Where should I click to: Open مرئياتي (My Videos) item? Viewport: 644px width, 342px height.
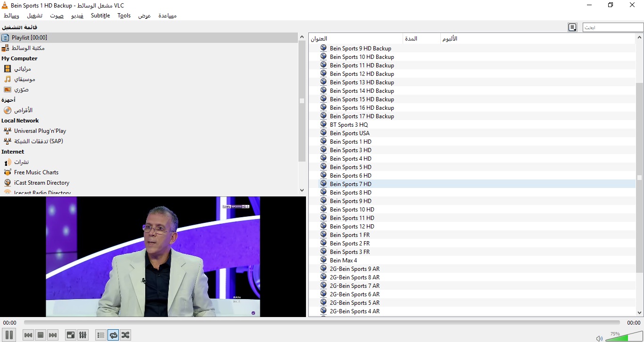[149, 69]
